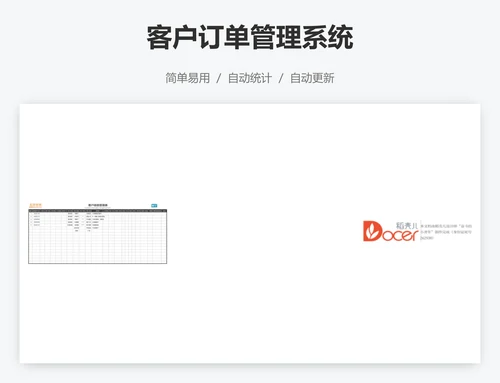This screenshot has height=383, width=500.
Task: Open the order spreadsheet preview thumbnail
Action: (98, 233)
